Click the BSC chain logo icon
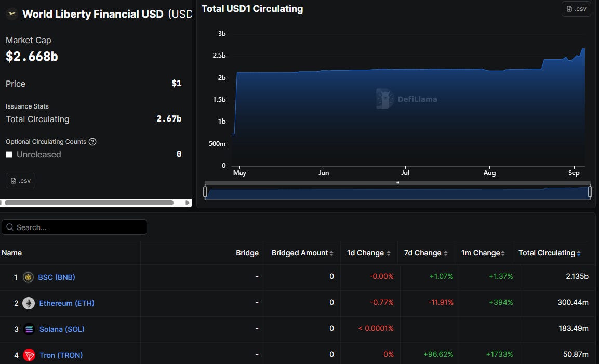 point(28,277)
